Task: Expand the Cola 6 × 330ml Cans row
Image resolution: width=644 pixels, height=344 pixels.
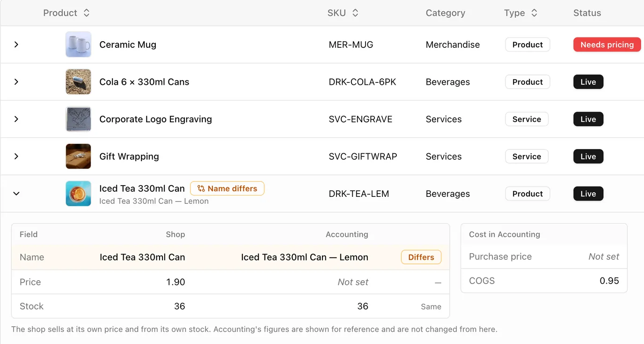Action: point(16,82)
